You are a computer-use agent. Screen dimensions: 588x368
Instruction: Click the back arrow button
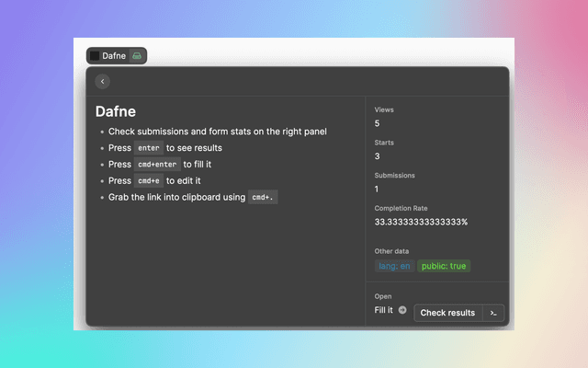[x=103, y=81]
